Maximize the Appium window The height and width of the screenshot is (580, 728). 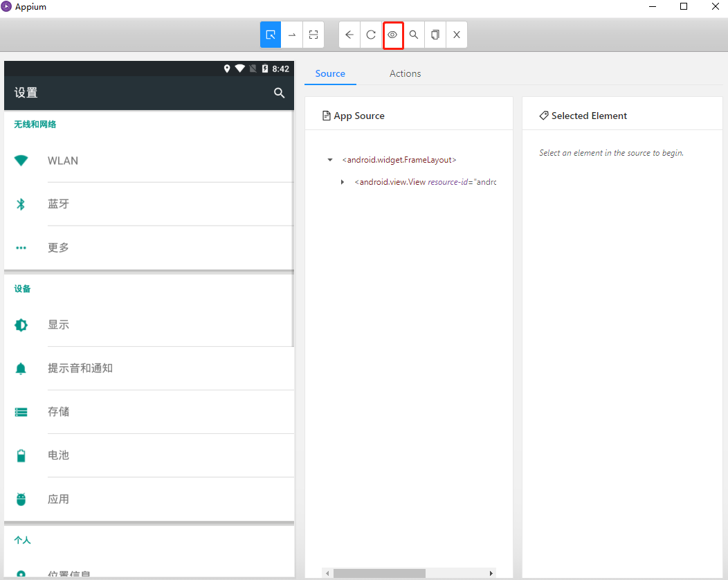[x=684, y=6]
